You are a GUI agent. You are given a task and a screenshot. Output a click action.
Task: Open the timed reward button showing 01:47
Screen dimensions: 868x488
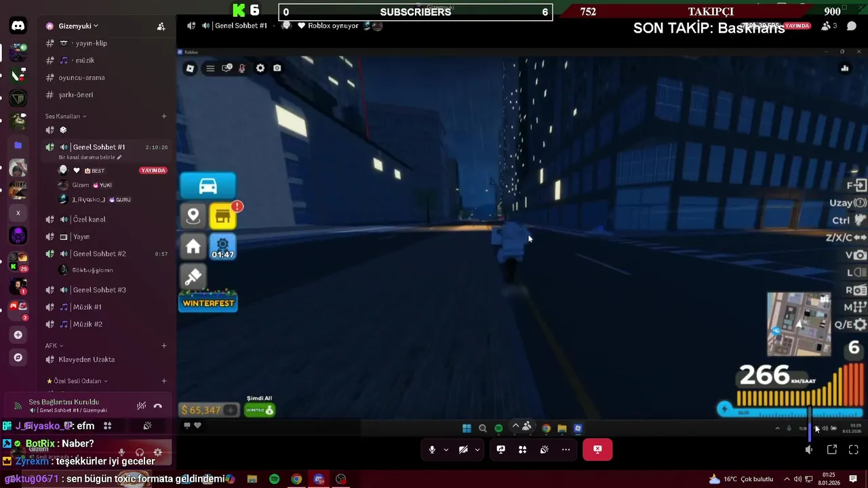tap(223, 247)
